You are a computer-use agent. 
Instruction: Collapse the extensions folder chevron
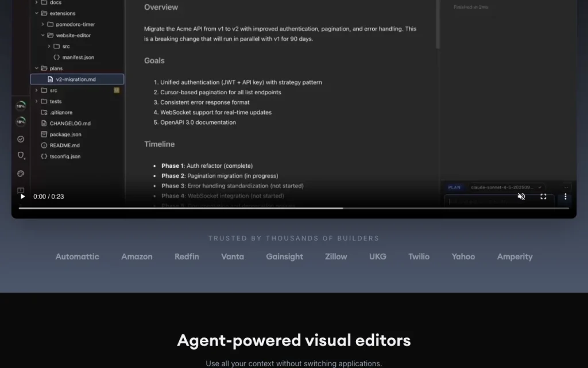pos(36,13)
